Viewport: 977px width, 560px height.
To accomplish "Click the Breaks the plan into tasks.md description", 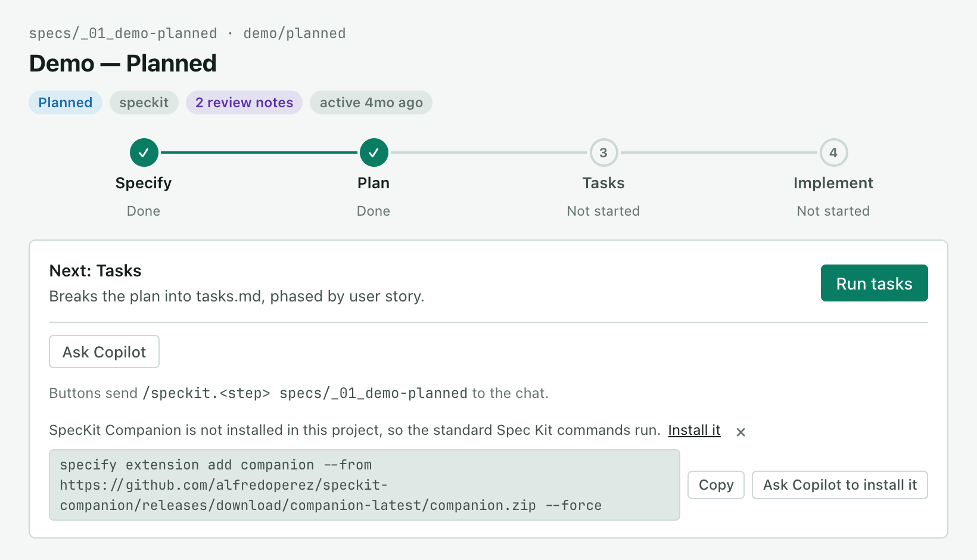I will tap(237, 296).
